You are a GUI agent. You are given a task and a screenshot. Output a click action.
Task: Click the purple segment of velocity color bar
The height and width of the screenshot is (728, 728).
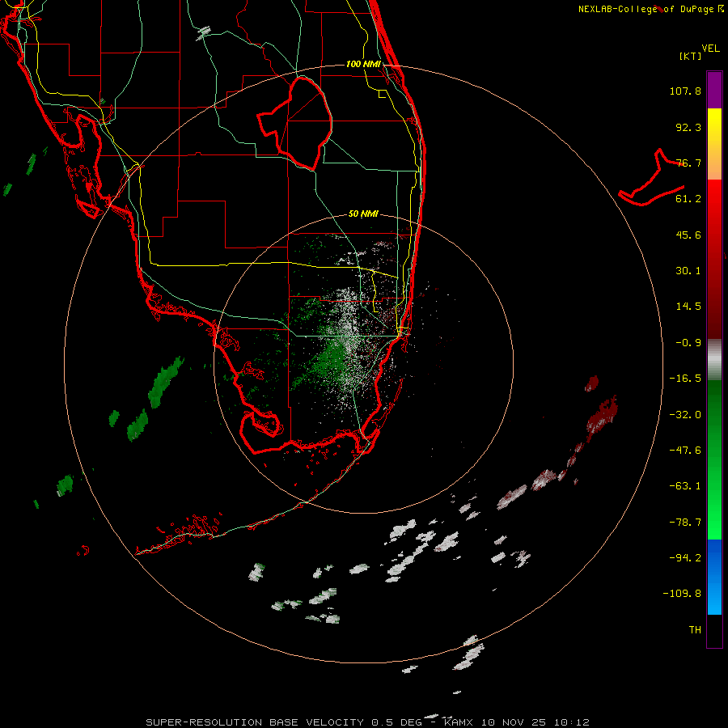coord(714,90)
